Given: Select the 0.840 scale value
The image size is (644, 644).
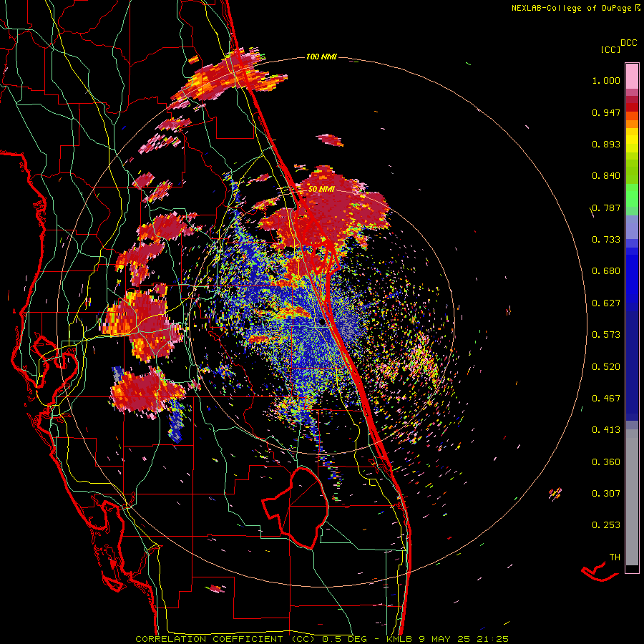Looking at the screenshot, I should [606, 176].
